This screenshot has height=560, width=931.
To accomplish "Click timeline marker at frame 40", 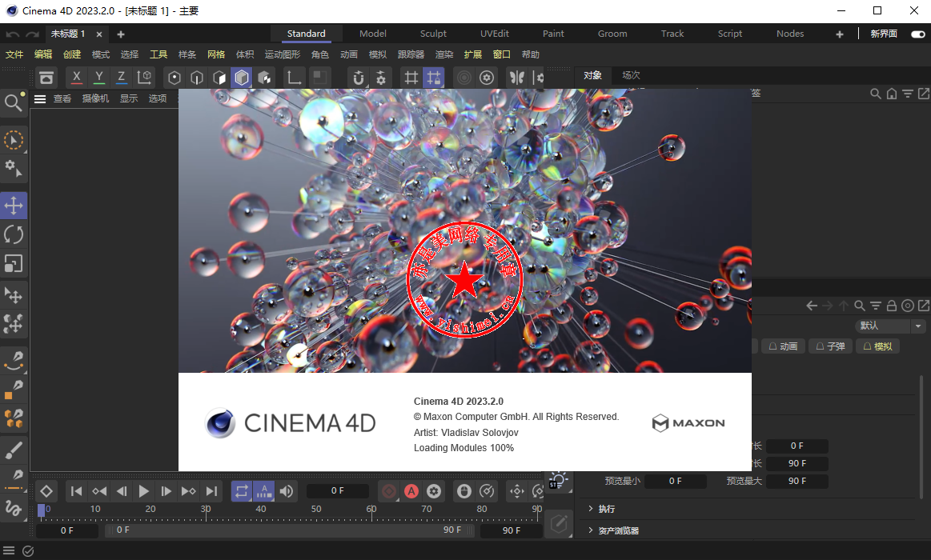I will pyautogui.click(x=261, y=510).
